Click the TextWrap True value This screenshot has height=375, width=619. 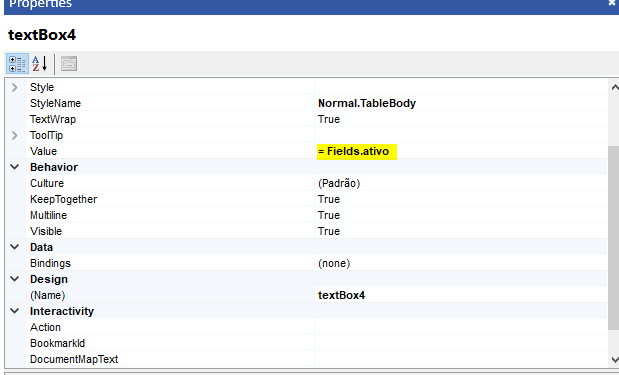329,119
